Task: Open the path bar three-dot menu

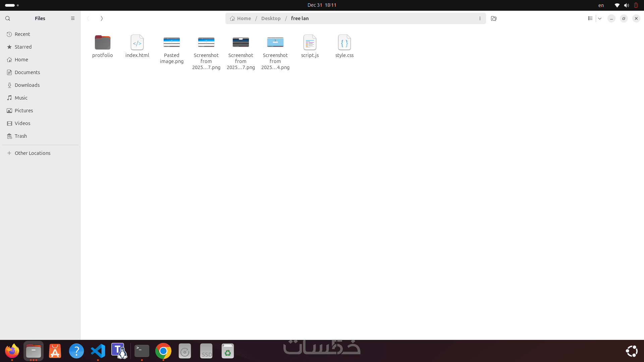Action: (480, 18)
